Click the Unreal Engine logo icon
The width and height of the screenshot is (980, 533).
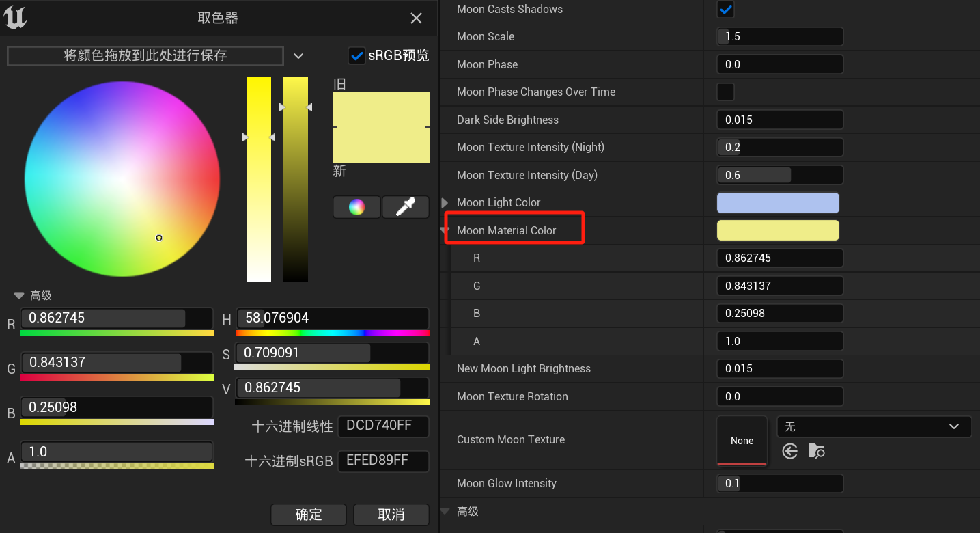pos(15,18)
